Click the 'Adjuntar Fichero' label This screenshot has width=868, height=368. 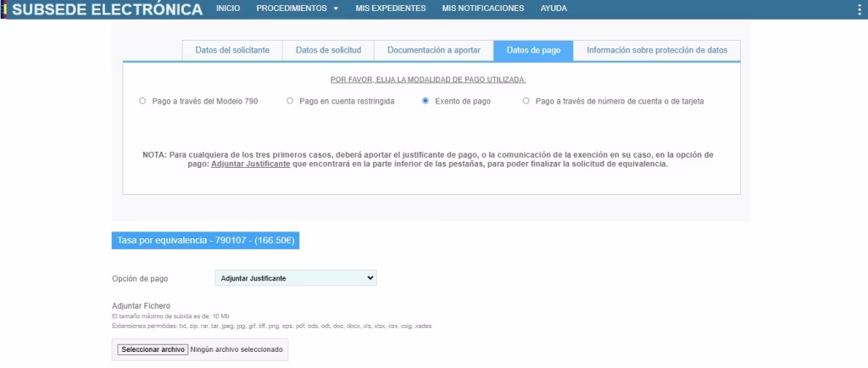pyautogui.click(x=142, y=306)
